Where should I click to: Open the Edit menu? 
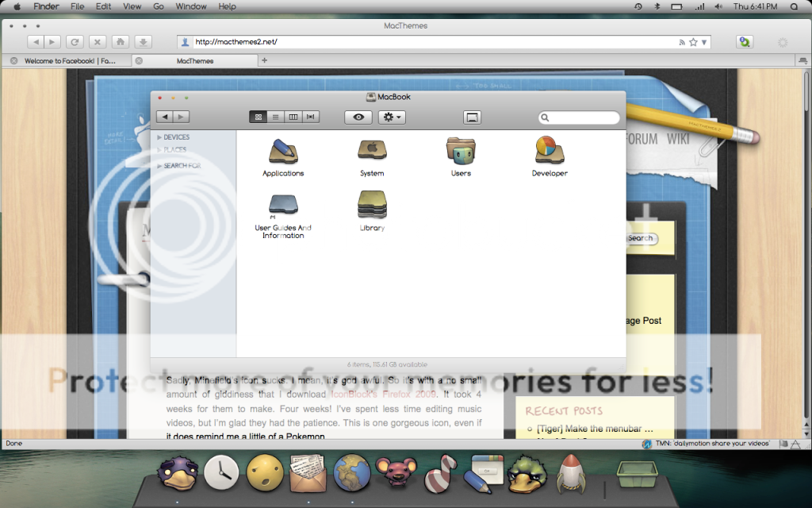(x=103, y=6)
